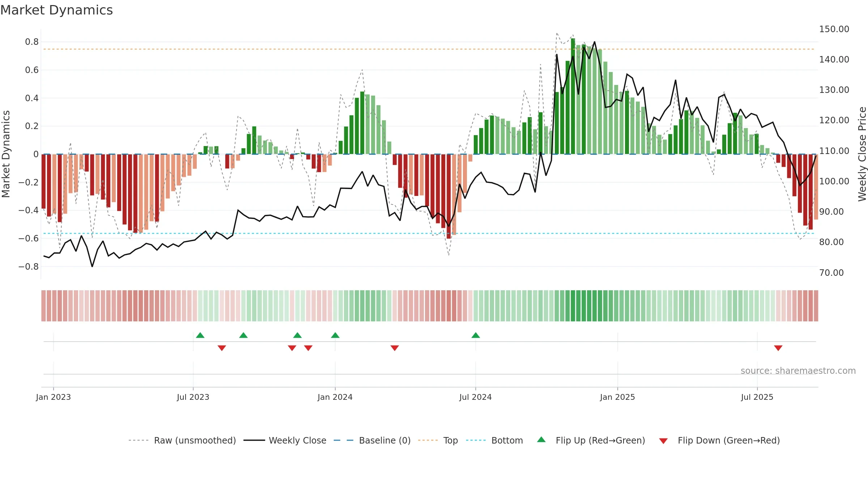Click the Jul 2024 x-axis label
The width and height of the screenshot is (868, 488).
tap(476, 397)
